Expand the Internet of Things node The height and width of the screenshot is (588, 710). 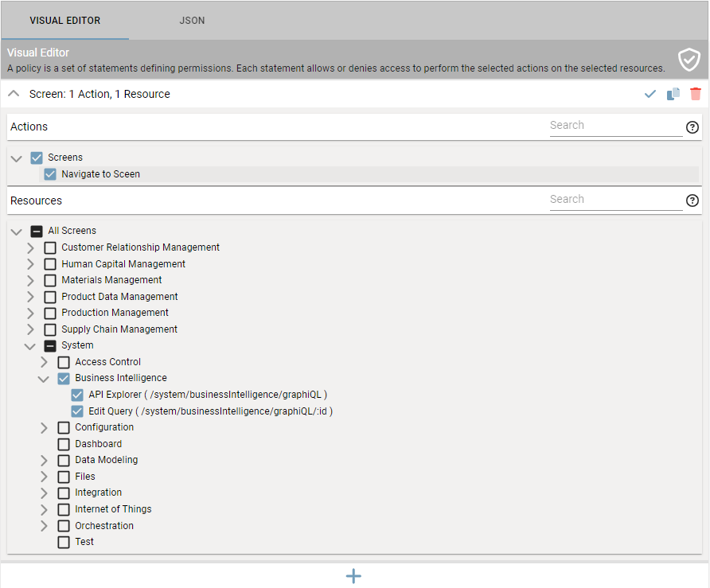(x=44, y=510)
